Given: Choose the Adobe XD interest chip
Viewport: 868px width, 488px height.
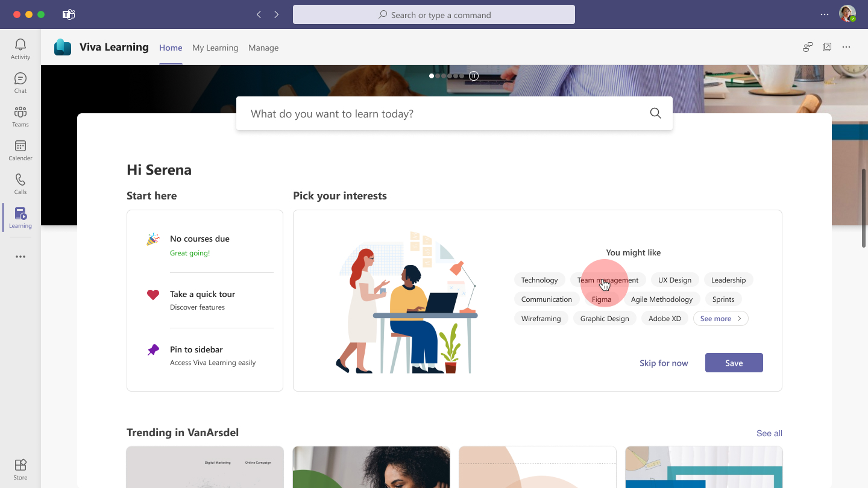Looking at the screenshot, I should pos(665,318).
